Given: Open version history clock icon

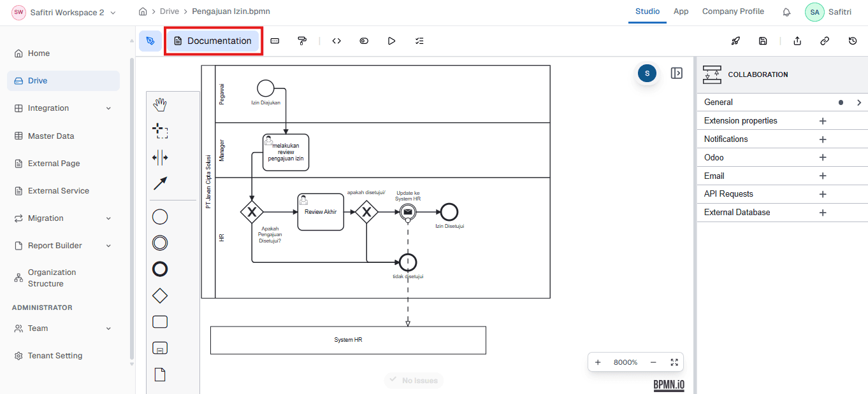Looking at the screenshot, I should click(853, 41).
